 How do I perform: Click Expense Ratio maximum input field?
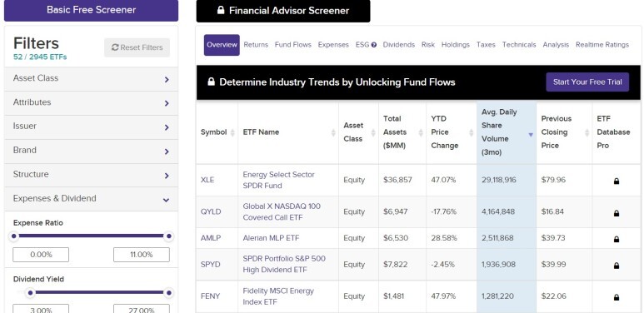(x=142, y=255)
